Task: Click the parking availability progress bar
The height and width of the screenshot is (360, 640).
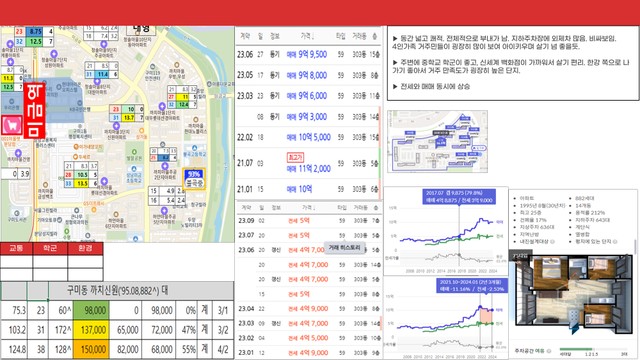Action: (593, 349)
